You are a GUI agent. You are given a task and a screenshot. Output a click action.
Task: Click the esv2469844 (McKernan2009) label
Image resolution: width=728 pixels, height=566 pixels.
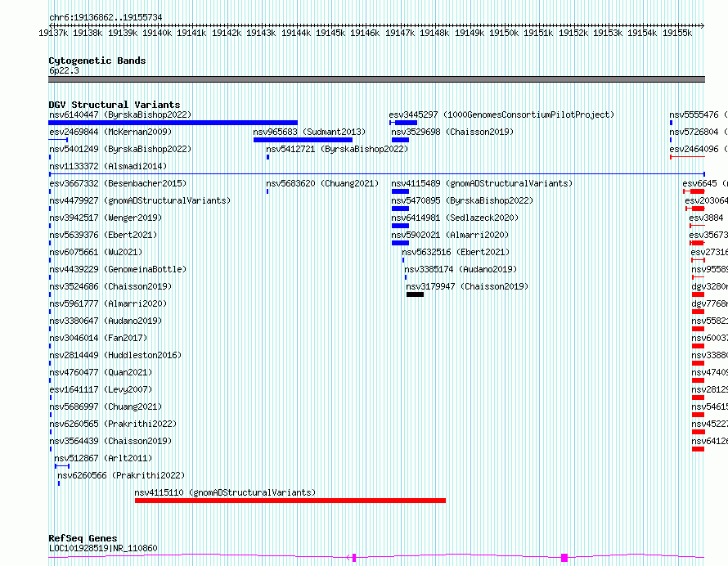[x=110, y=132]
